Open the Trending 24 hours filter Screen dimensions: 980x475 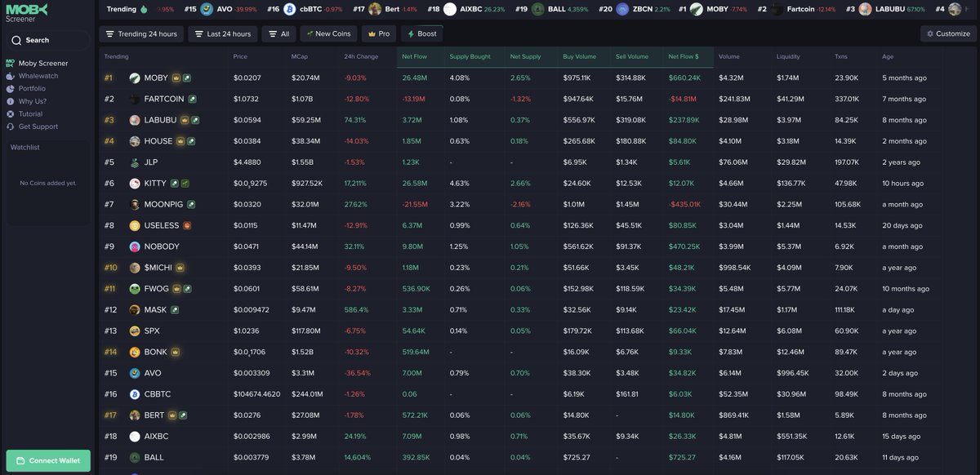tap(142, 33)
